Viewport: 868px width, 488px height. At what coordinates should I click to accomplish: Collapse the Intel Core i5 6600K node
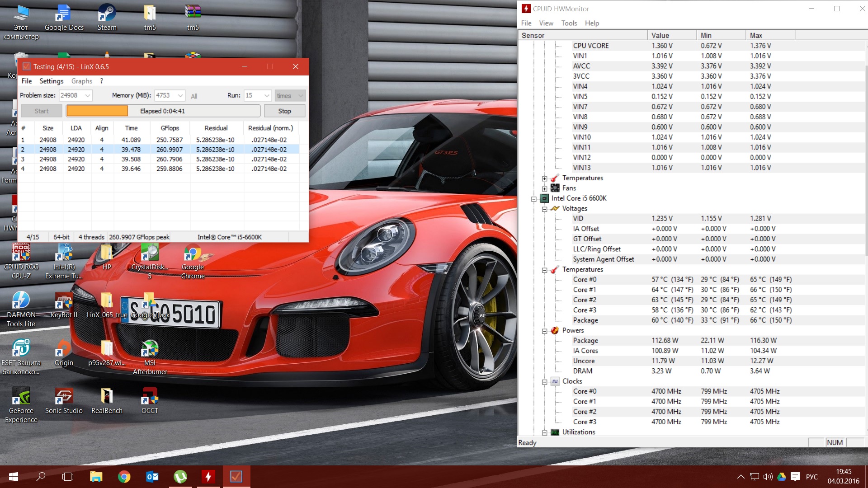pos(534,199)
